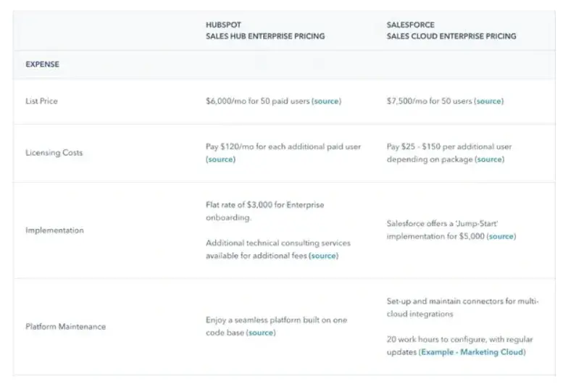Screen dimensions: 571x392
Task: Click the HUBSPOT column heading
Action: 223,25
